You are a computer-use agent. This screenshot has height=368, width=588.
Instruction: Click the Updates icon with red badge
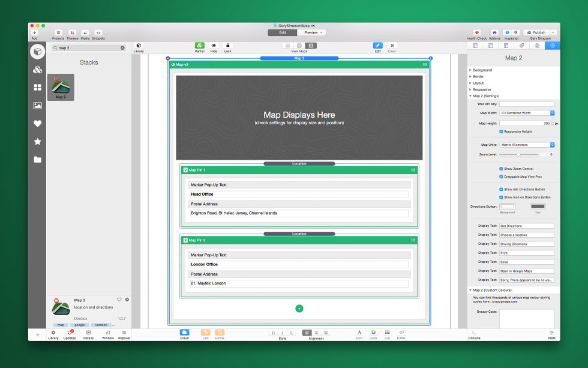(x=70, y=333)
